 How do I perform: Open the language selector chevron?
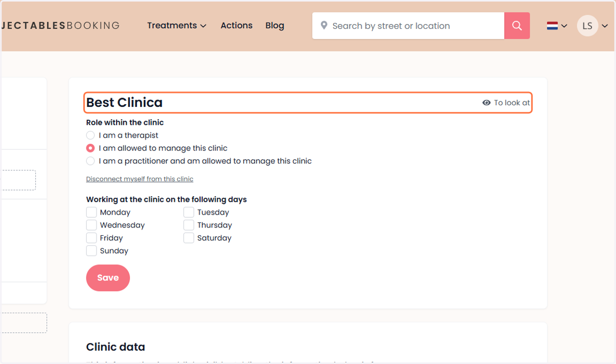pos(564,26)
